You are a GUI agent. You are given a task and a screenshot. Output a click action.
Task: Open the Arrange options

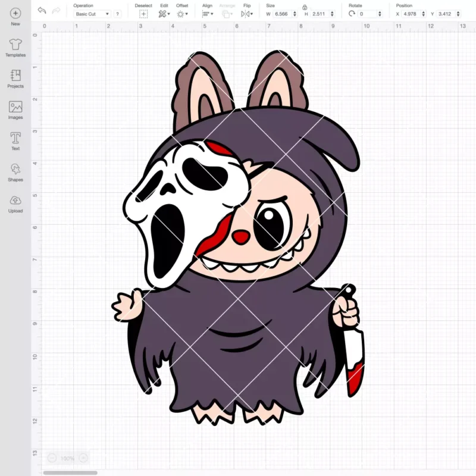pyautogui.click(x=227, y=14)
